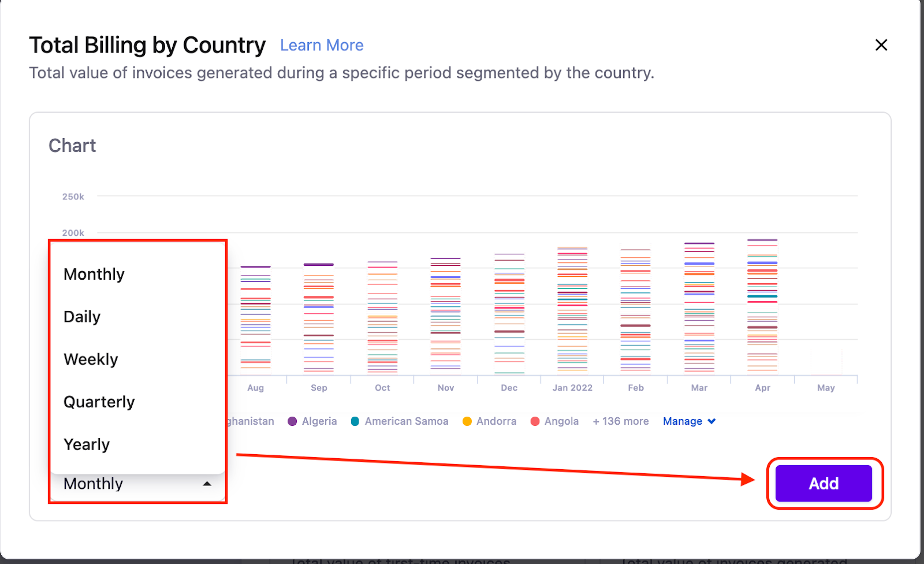Click the August stacked bar
924x564 pixels.
click(255, 320)
